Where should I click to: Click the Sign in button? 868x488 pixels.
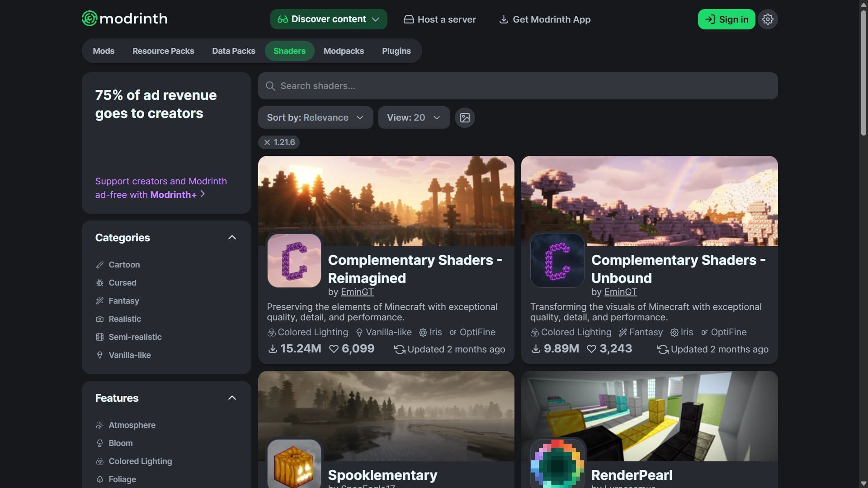tap(726, 19)
